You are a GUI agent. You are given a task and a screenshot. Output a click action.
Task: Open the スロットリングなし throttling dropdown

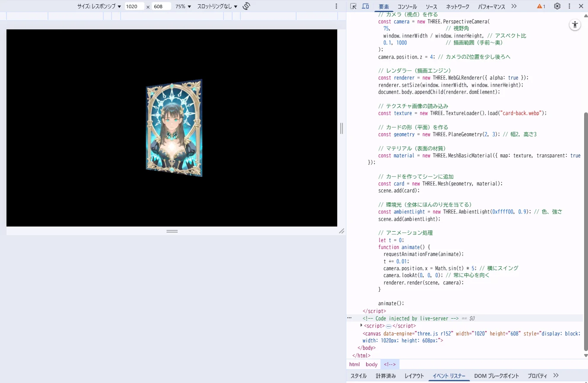(217, 6)
